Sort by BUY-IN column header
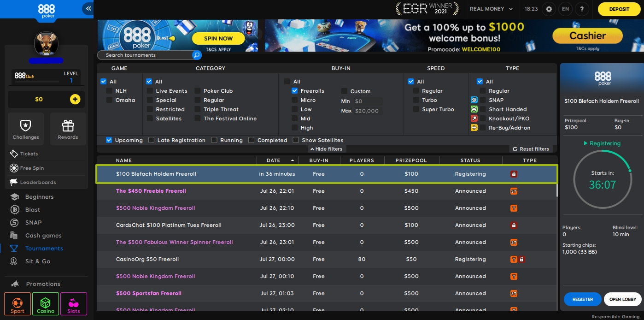Screen dimensions: 644x320 (x=319, y=160)
